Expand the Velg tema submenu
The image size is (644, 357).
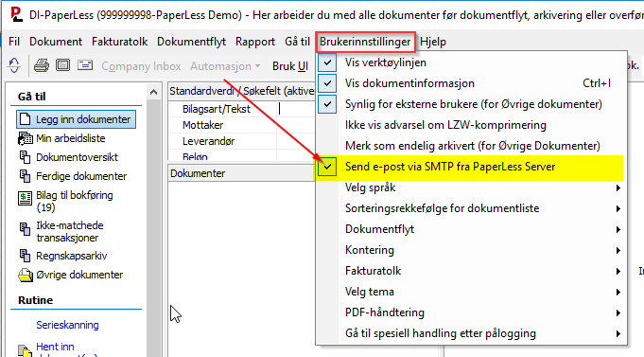coord(471,292)
